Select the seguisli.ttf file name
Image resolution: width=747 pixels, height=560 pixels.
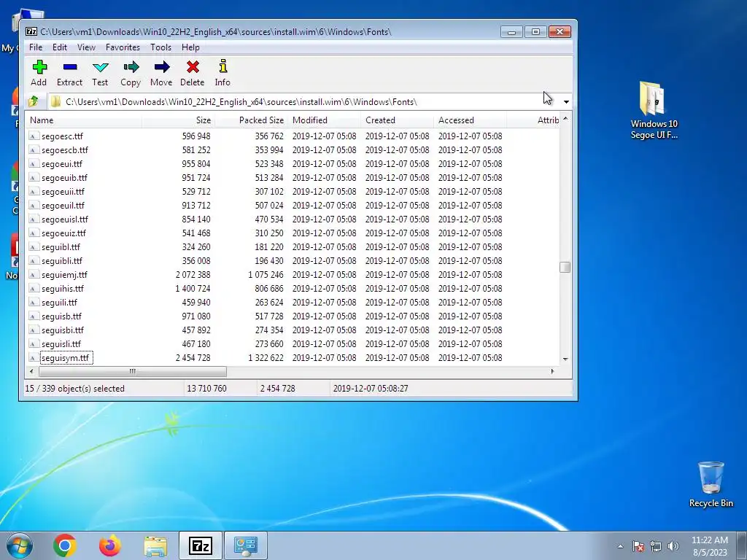point(61,344)
